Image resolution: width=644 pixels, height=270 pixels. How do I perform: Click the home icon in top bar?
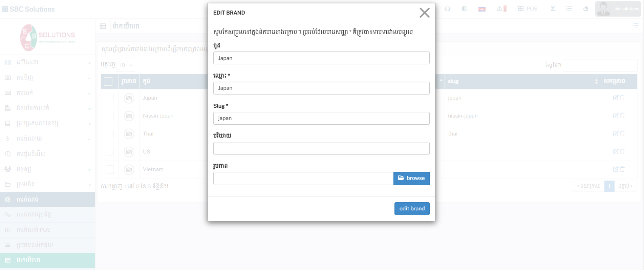point(447,9)
